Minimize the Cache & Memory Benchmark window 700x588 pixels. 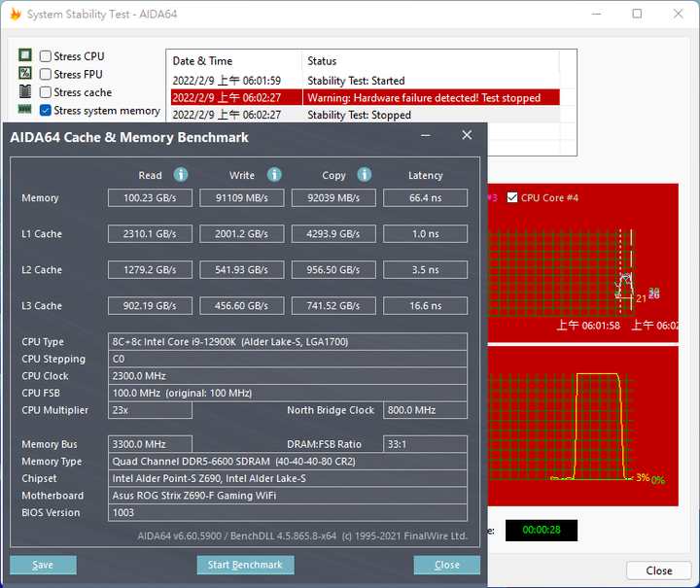426,135
